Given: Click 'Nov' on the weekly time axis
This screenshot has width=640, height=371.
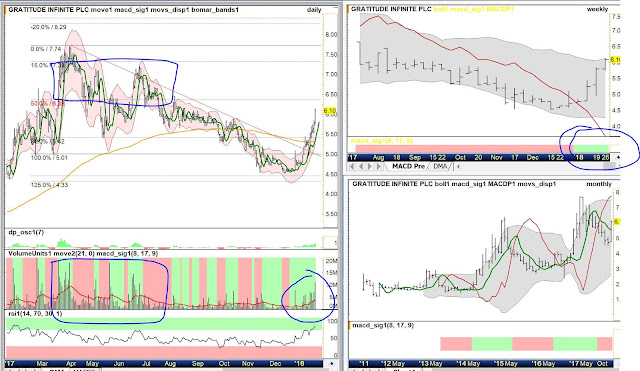Looking at the screenshot, I should click(497, 157).
